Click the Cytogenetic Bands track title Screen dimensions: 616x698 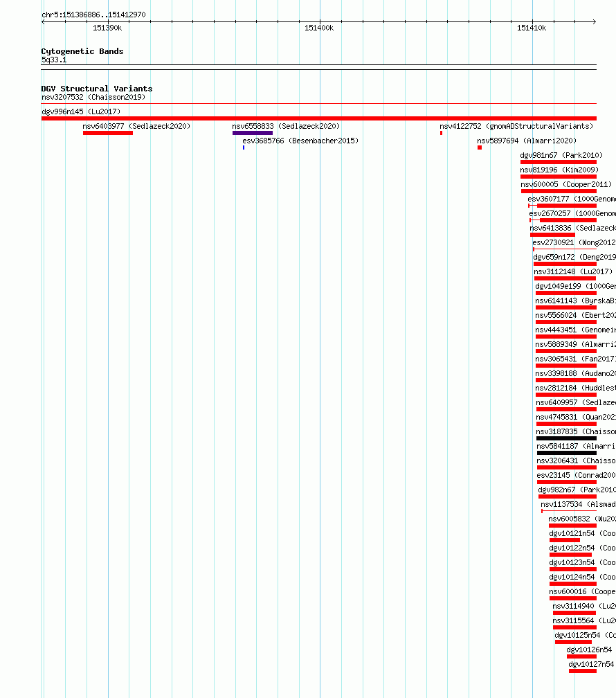point(82,51)
